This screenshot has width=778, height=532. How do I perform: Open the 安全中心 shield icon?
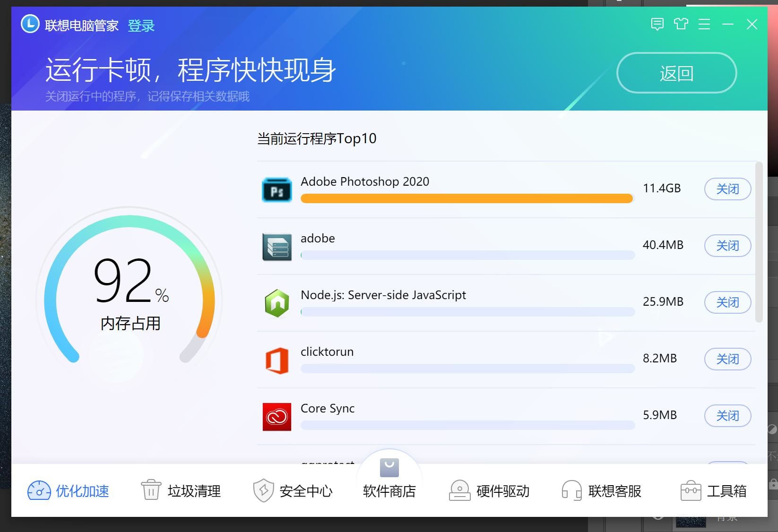264,491
